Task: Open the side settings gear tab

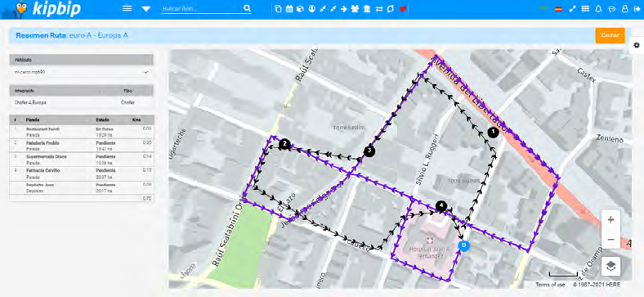Action: point(637,45)
